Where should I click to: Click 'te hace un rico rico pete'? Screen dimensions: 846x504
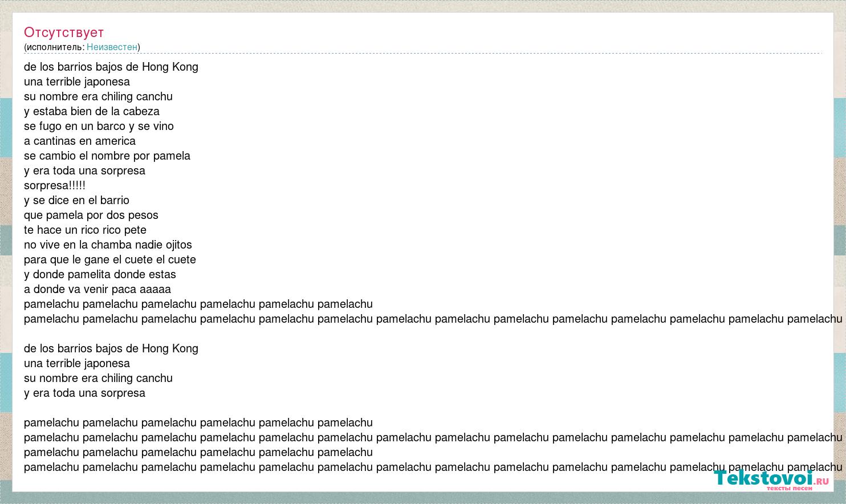click(x=85, y=230)
